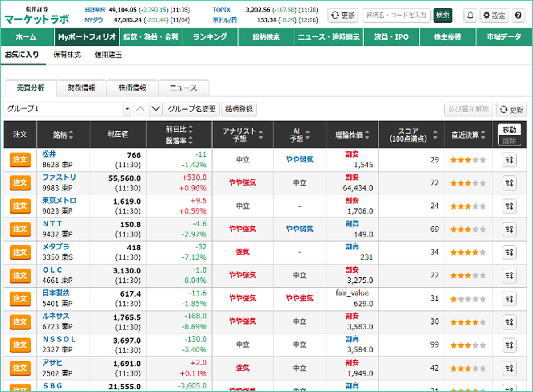The height and width of the screenshot is (392, 533).
Task: Click the 設定 gear button
Action: pos(494,15)
